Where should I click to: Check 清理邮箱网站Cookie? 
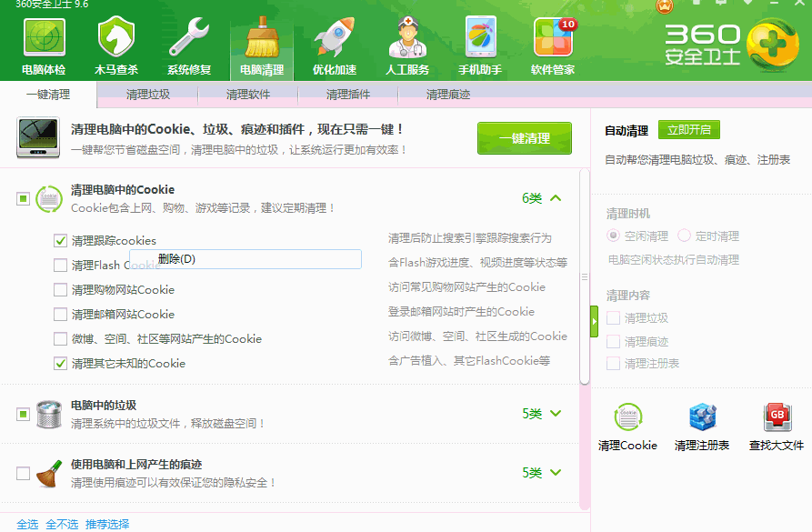[61, 315]
